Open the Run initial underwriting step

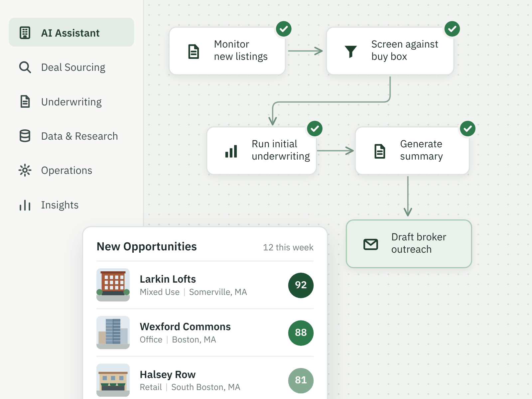261,151
